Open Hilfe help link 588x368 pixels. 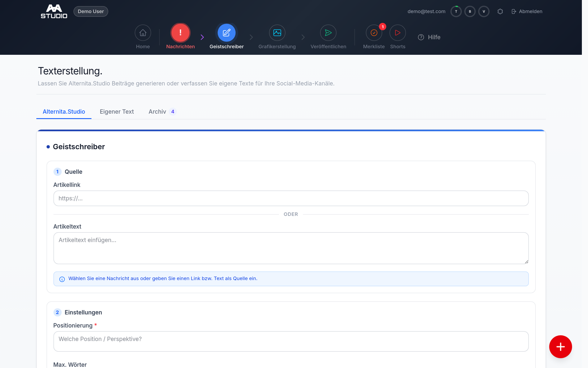pyautogui.click(x=429, y=37)
